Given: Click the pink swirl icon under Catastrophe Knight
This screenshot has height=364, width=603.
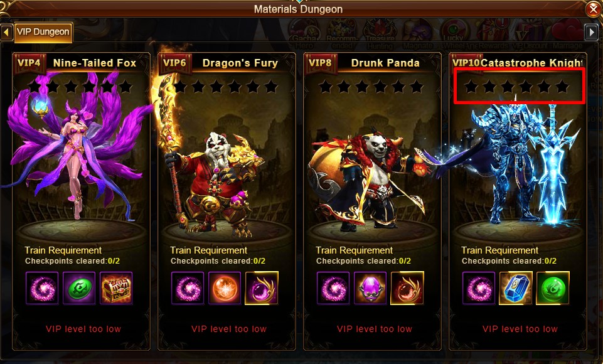Looking at the screenshot, I should pos(479,288).
